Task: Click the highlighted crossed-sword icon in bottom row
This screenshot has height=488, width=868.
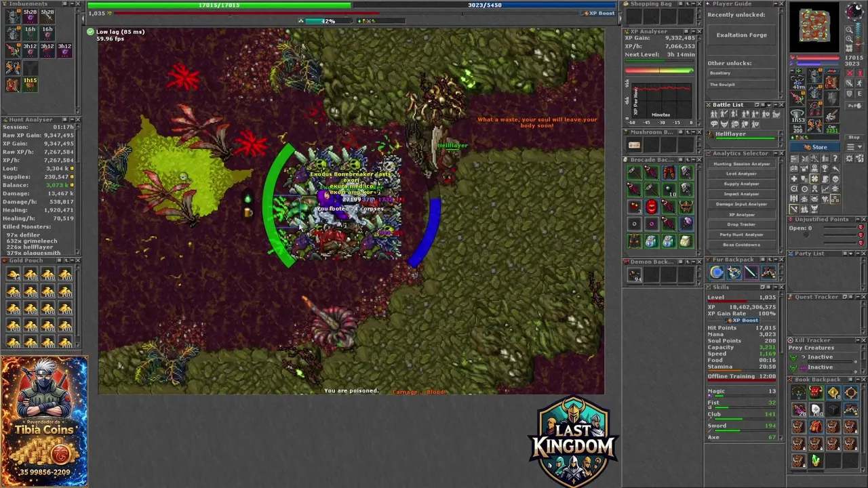Action: (794, 209)
